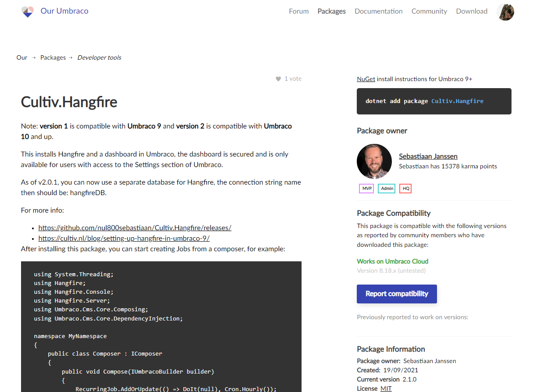Click the '1 vote' text
This screenshot has height=392, width=540.
[293, 79]
